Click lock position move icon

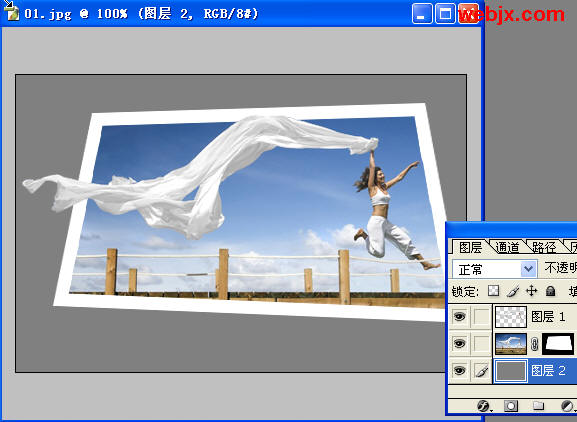531,291
